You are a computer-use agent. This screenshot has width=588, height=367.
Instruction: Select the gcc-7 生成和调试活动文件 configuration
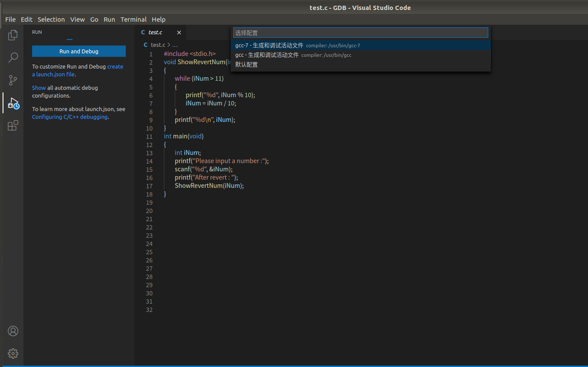(x=361, y=45)
